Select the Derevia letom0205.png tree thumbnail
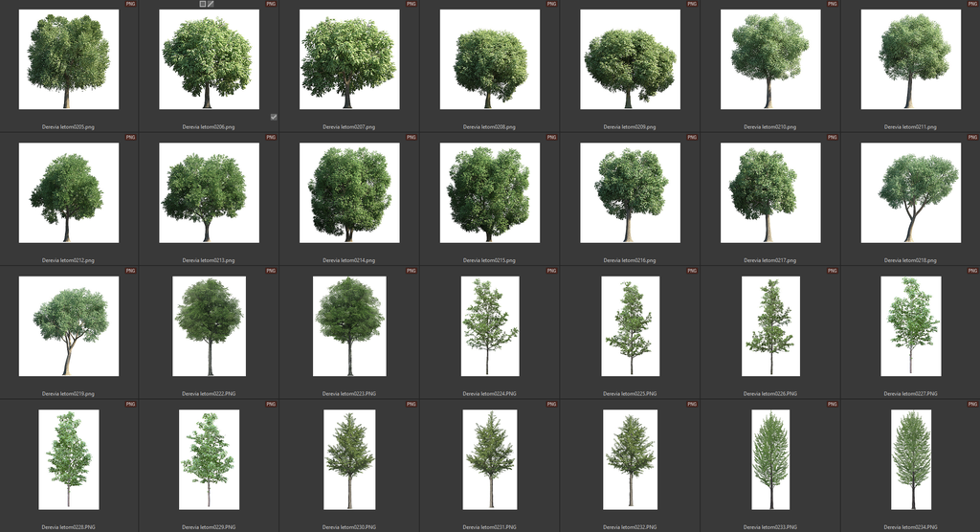The width and height of the screenshot is (980, 532). (x=69, y=59)
